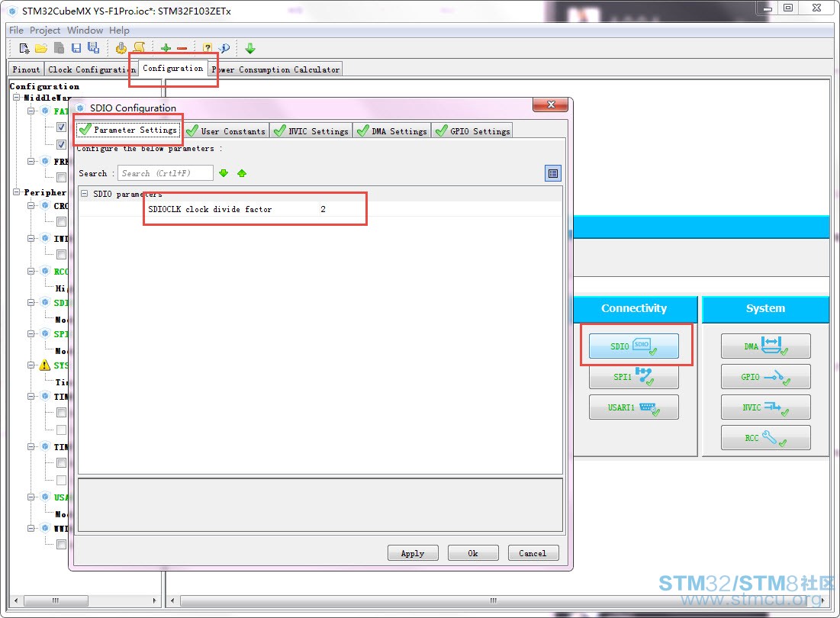Click the SPI peripheral cube icon in tree
This screenshot has width=840, height=618.
(45, 333)
